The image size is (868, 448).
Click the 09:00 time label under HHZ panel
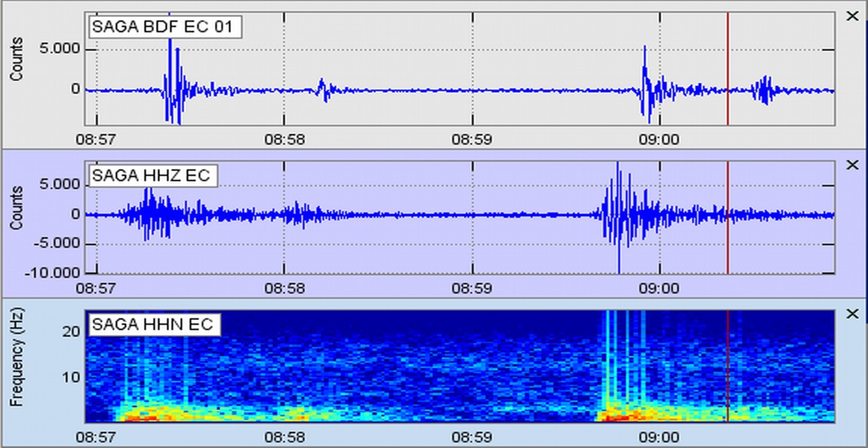[x=659, y=289]
